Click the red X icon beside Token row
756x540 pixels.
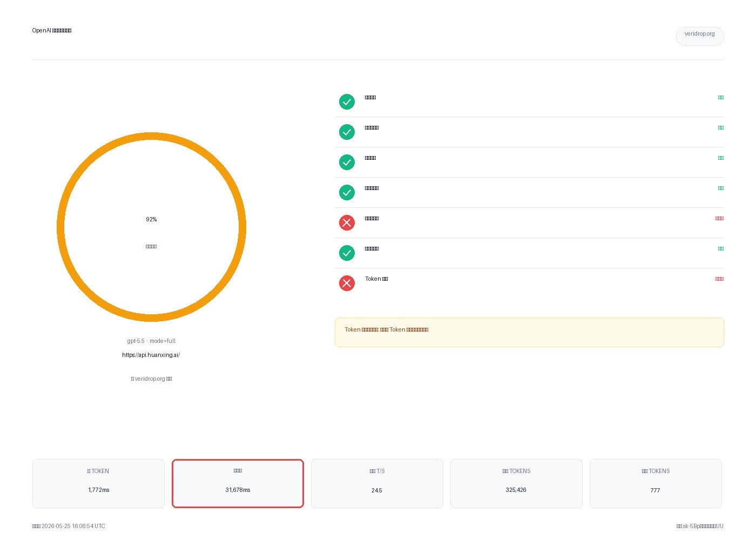tap(347, 283)
